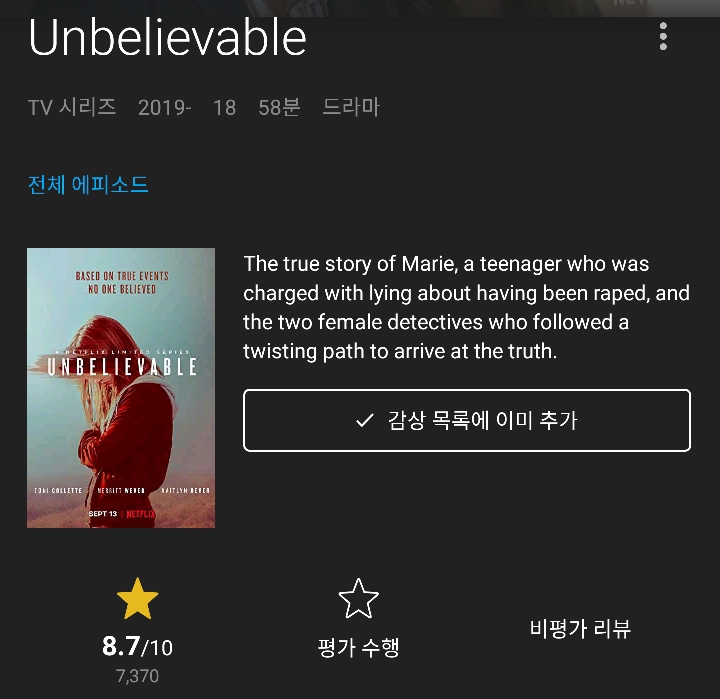Tap the header banner image at top
The width and height of the screenshot is (720, 699).
coord(360,8)
